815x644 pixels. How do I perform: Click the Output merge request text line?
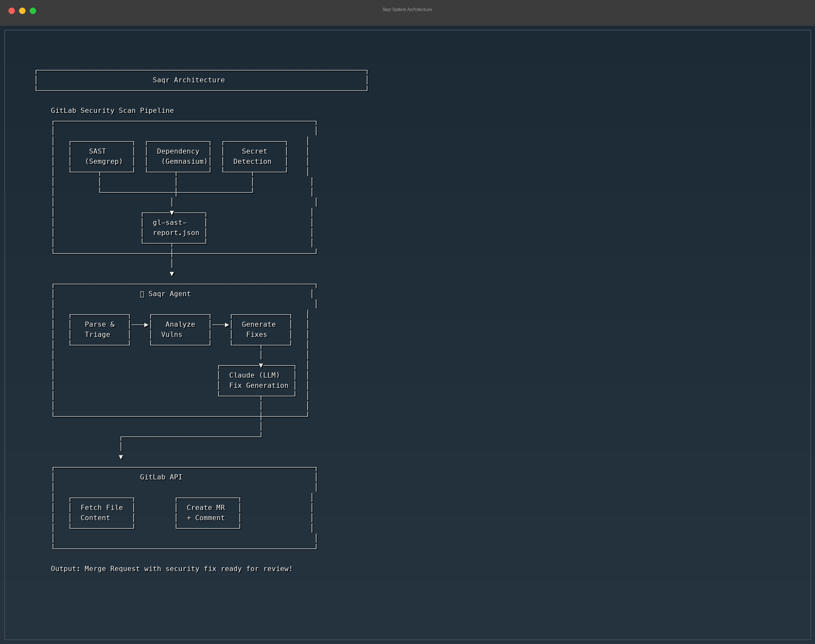(171, 569)
